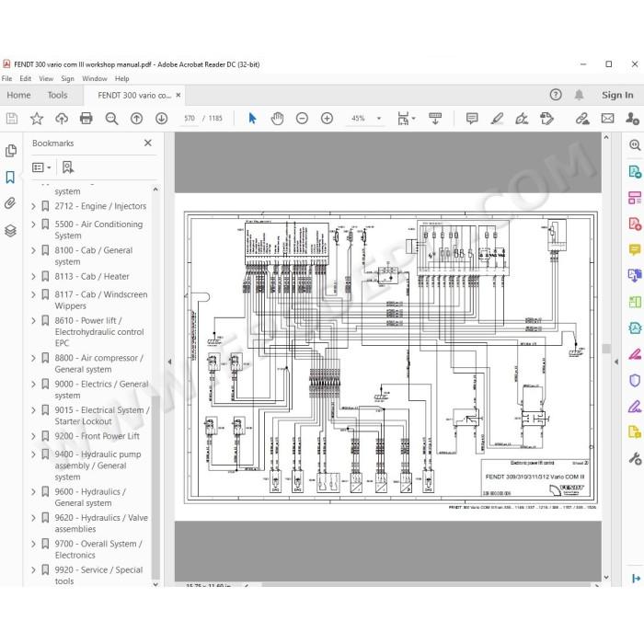Add a sticky note comment
The width and height of the screenshot is (644, 644).
(x=472, y=119)
